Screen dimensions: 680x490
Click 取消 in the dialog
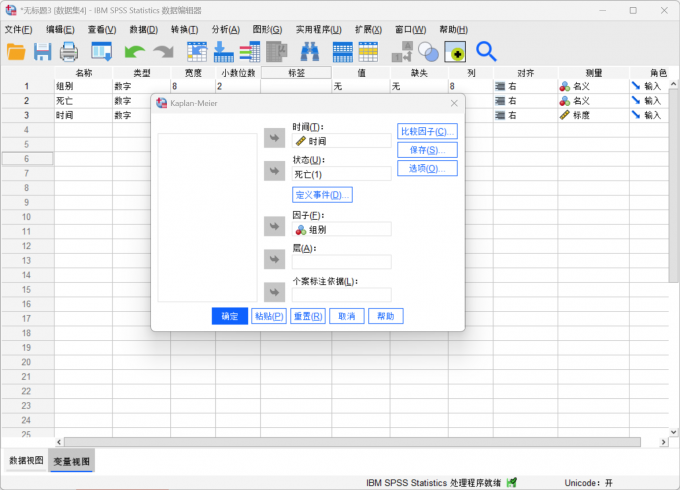[x=347, y=316]
